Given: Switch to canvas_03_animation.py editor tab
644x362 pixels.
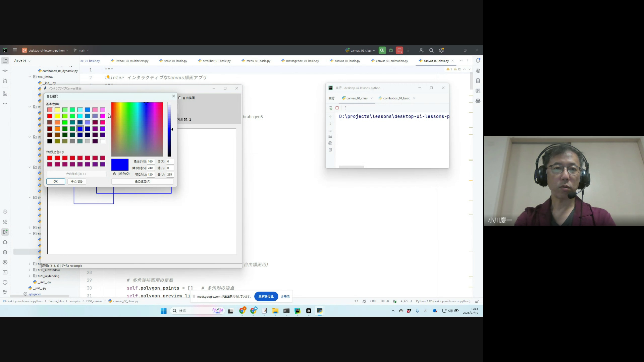Looking at the screenshot, I should click(391, 61).
